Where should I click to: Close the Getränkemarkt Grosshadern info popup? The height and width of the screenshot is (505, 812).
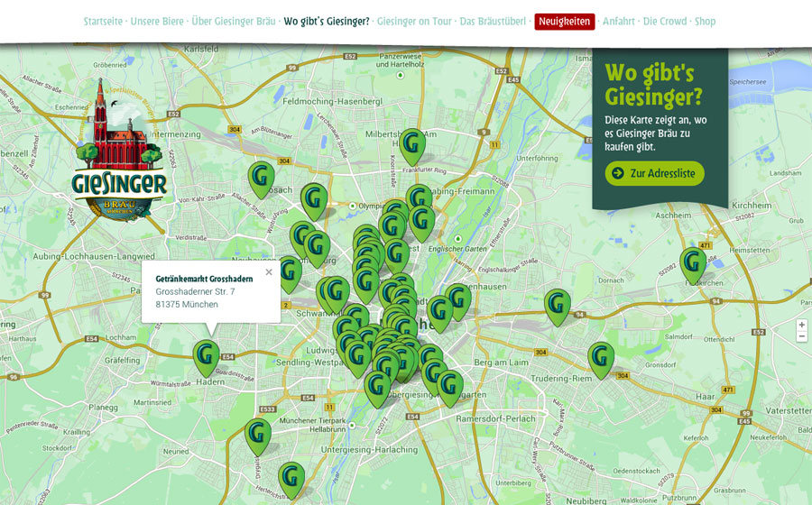pos(268,272)
